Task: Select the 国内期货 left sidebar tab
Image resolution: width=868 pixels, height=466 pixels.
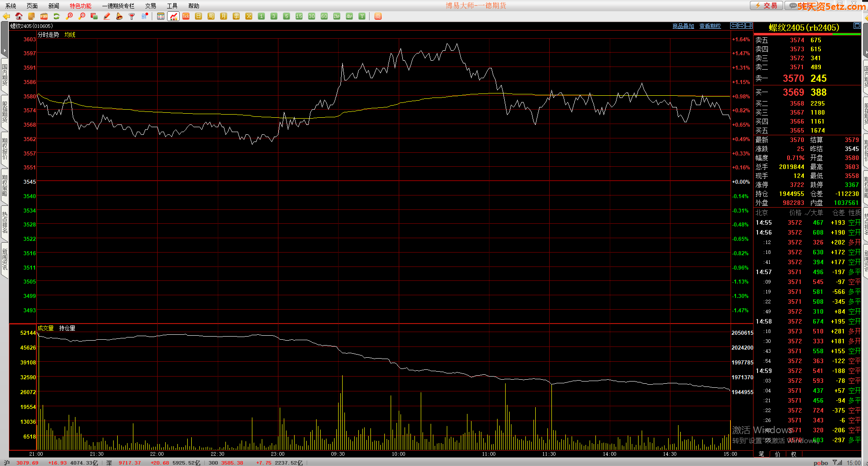Action: (4, 75)
